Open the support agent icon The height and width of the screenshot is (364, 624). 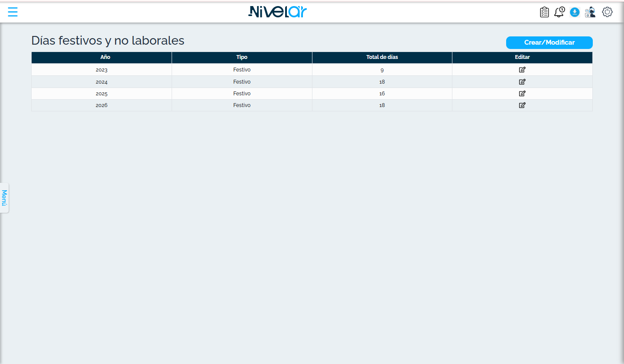[x=590, y=12]
